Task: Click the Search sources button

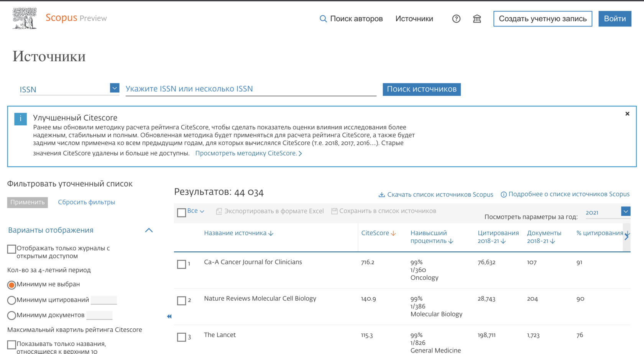Action: 421,89
